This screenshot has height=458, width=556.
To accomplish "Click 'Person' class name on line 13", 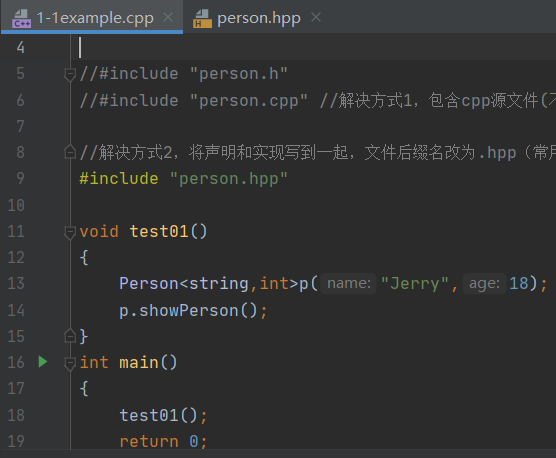I will [x=149, y=283].
